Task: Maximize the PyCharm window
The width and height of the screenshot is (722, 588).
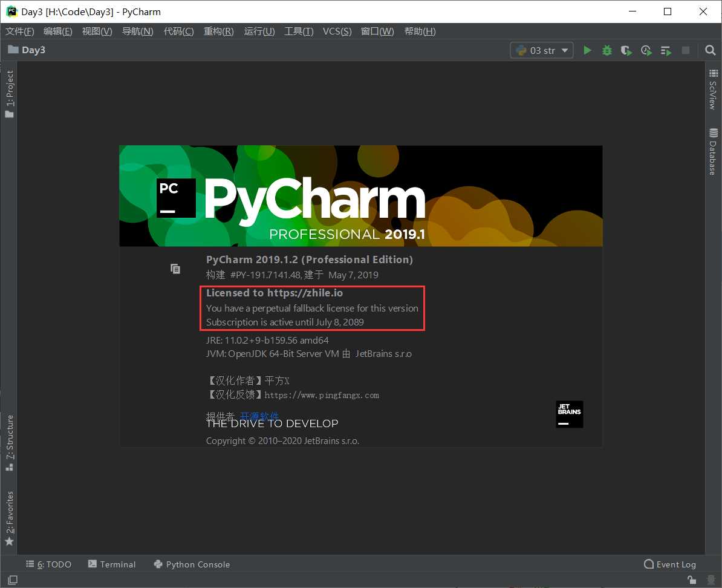Action: pyautogui.click(x=668, y=11)
